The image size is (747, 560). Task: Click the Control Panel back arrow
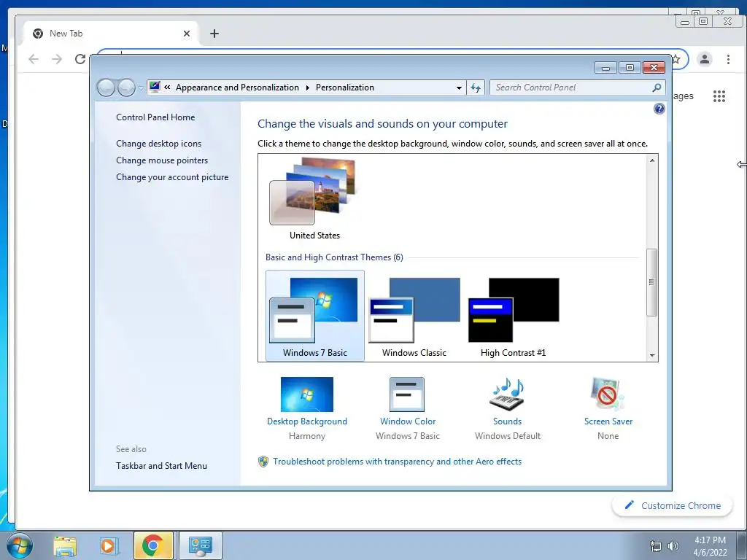pyautogui.click(x=106, y=87)
